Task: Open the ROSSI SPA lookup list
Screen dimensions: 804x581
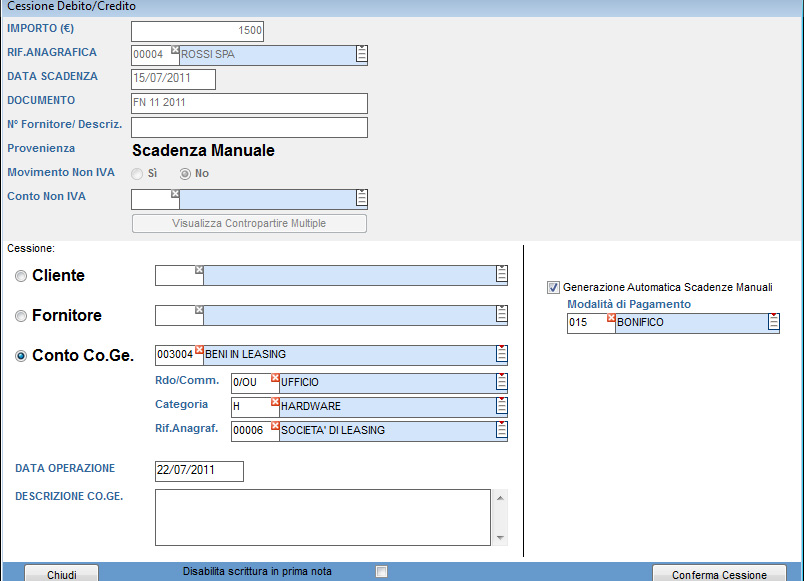Action: pos(362,54)
